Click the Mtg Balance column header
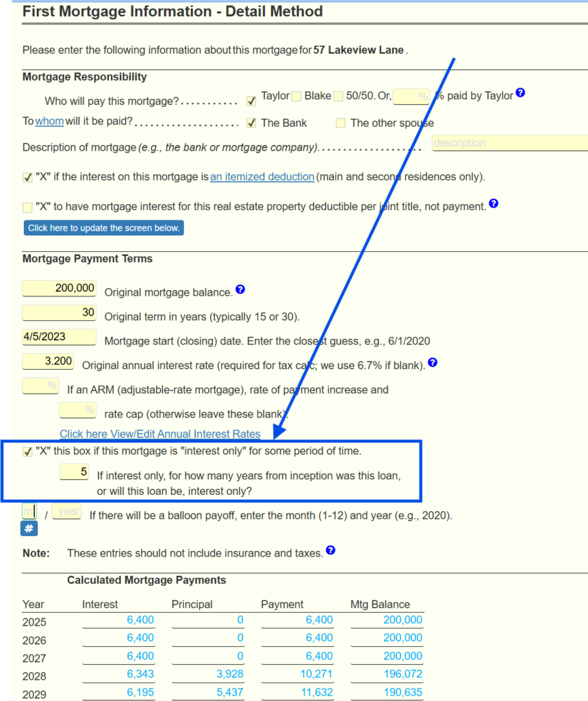588x701 pixels. [x=380, y=604]
